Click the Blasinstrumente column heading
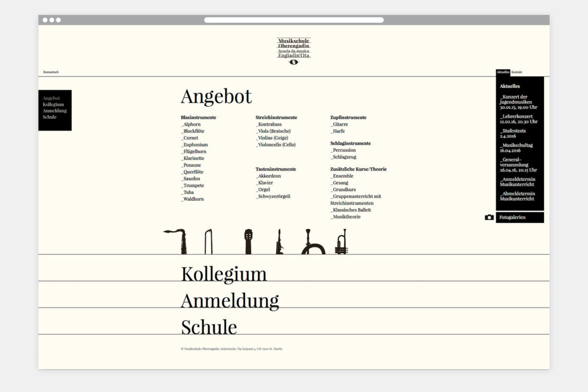This screenshot has width=588, height=392. point(198,118)
